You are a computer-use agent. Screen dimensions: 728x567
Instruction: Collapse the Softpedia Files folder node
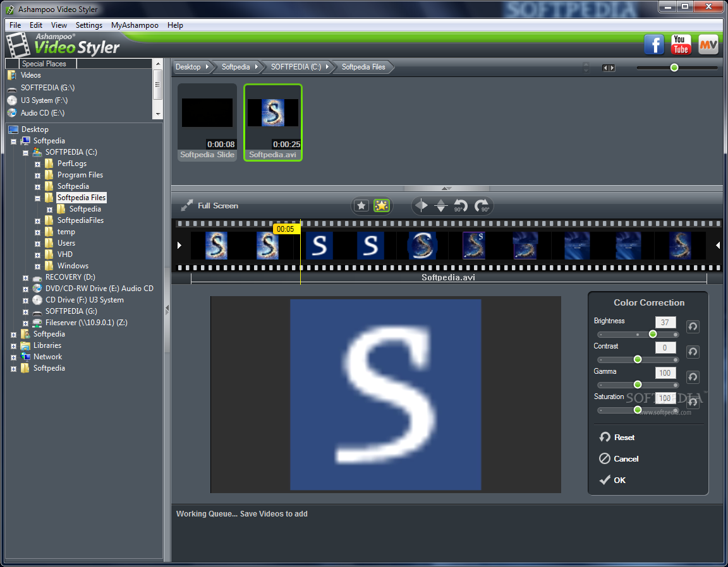38,198
